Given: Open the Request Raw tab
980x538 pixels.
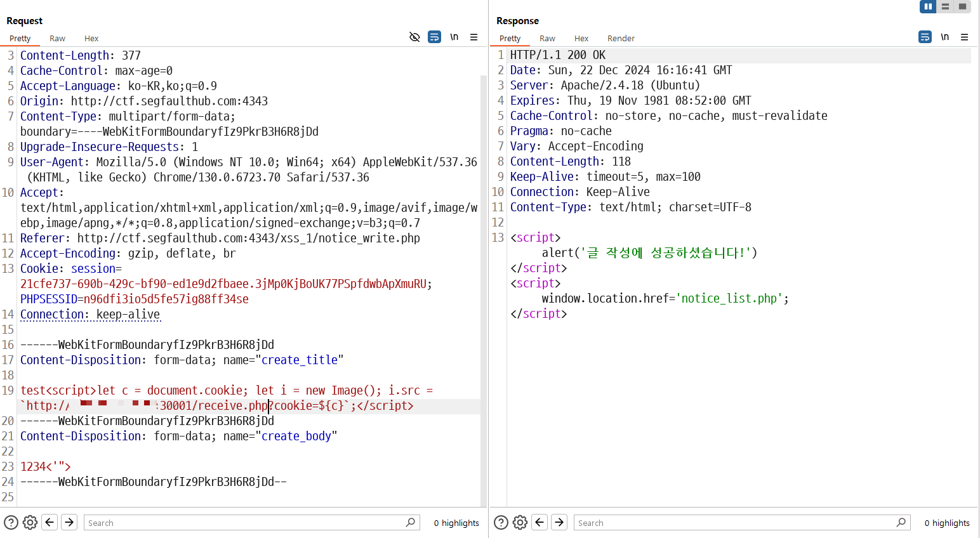Looking at the screenshot, I should pos(57,38).
